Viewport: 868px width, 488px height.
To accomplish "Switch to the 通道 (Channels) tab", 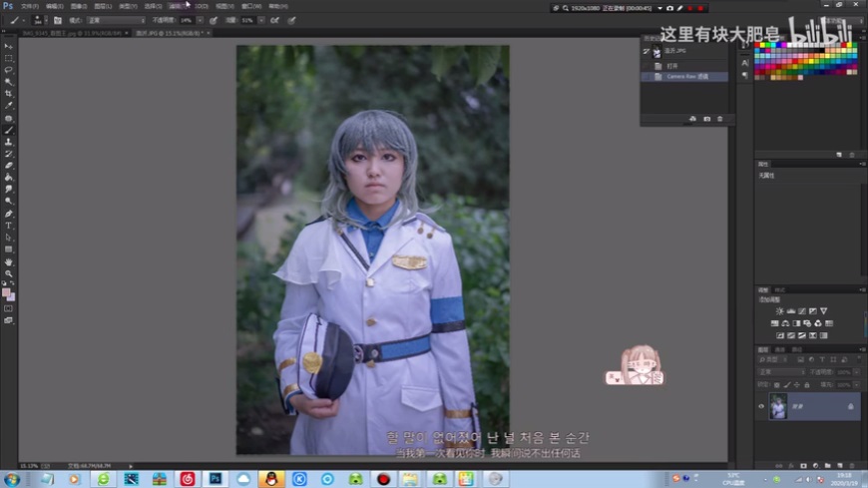I will tap(780, 350).
